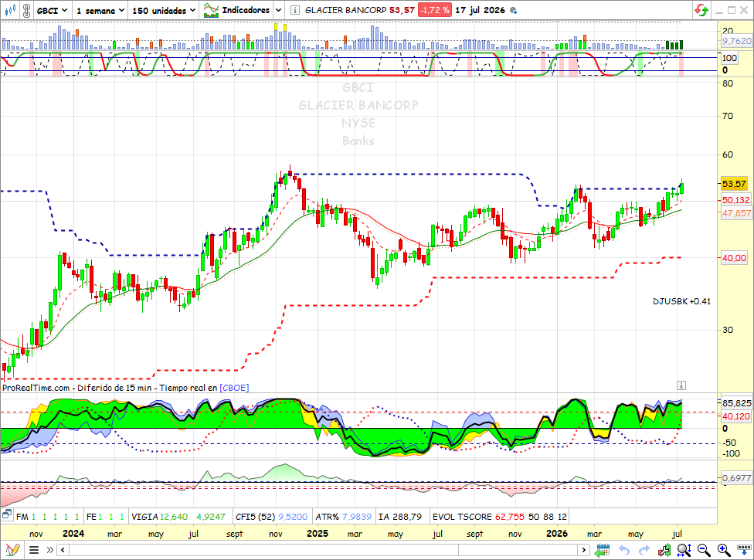Viewport: 754px width, 560px height.
Task: Click the 40,120 oscillator value label
Action: (x=735, y=416)
